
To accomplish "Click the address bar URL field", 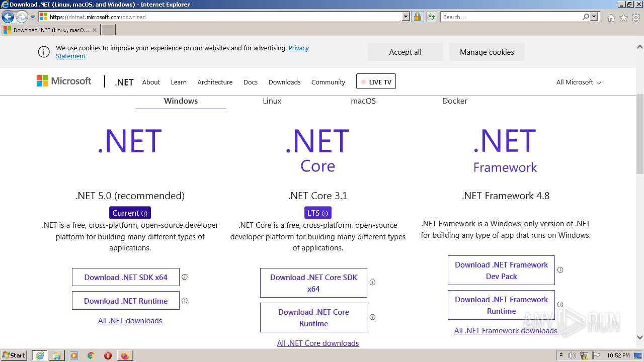I will [x=224, y=17].
